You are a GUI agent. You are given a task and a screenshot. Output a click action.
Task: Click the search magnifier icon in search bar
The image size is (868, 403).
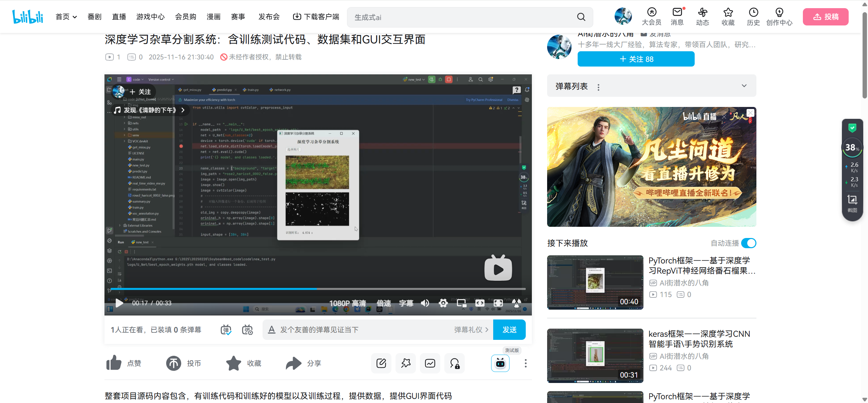click(581, 17)
